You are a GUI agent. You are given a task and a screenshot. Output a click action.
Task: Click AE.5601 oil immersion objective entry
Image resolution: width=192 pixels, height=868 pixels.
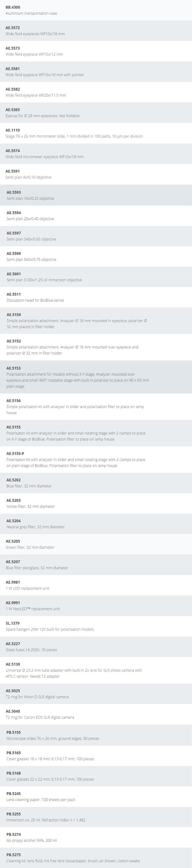click(96, 277)
